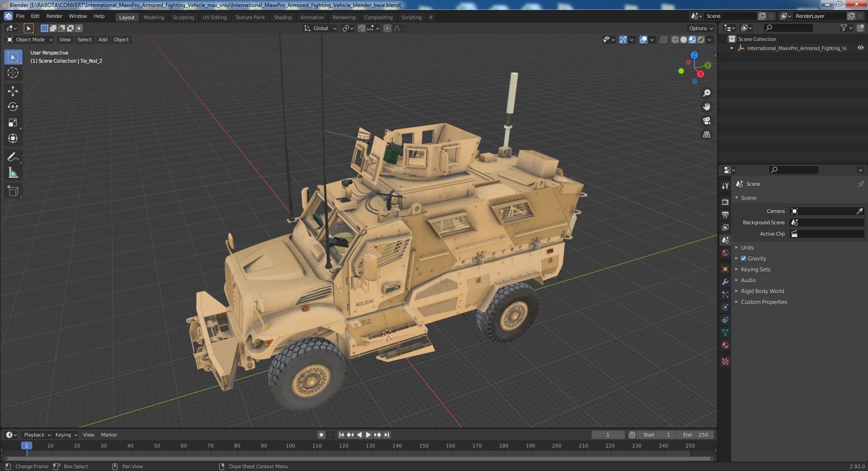
Task: Switch to rendered viewport shading
Action: (701, 40)
